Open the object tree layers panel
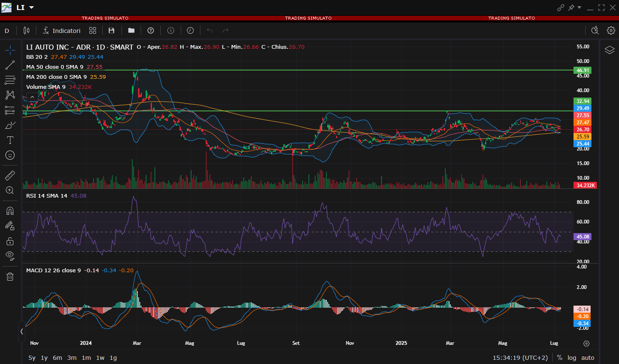The width and height of the screenshot is (619, 364). [x=609, y=50]
